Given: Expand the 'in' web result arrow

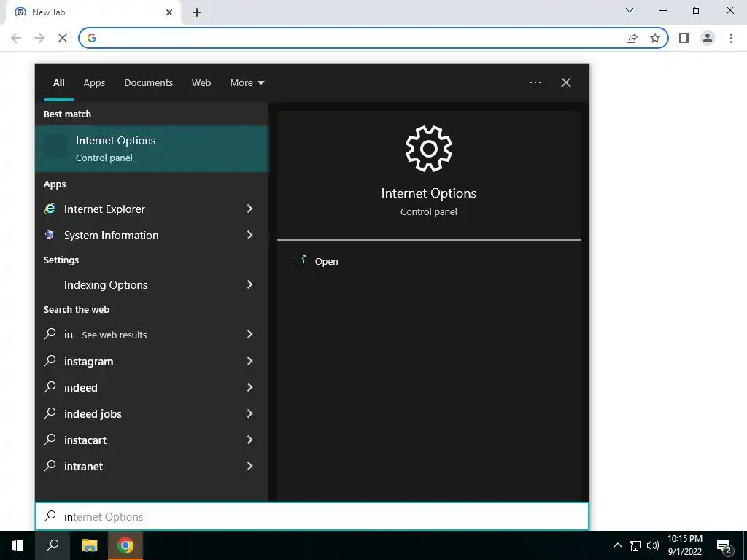Looking at the screenshot, I should [249, 334].
